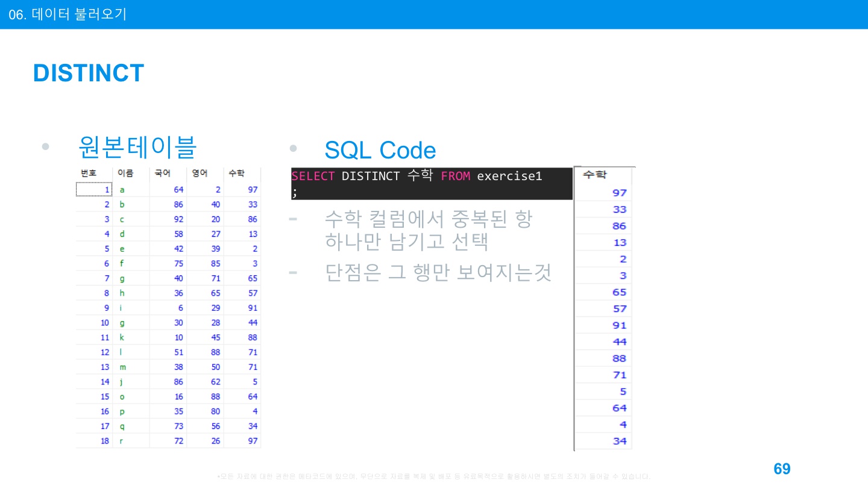Viewport: 868px width, 488px height.
Task: Click value 44 in the result table
Action: [620, 342]
